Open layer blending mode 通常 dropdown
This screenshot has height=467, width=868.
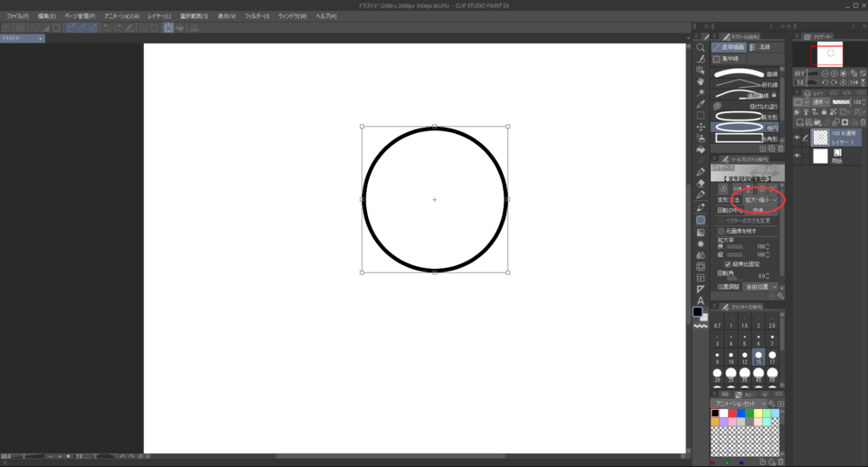tap(820, 102)
